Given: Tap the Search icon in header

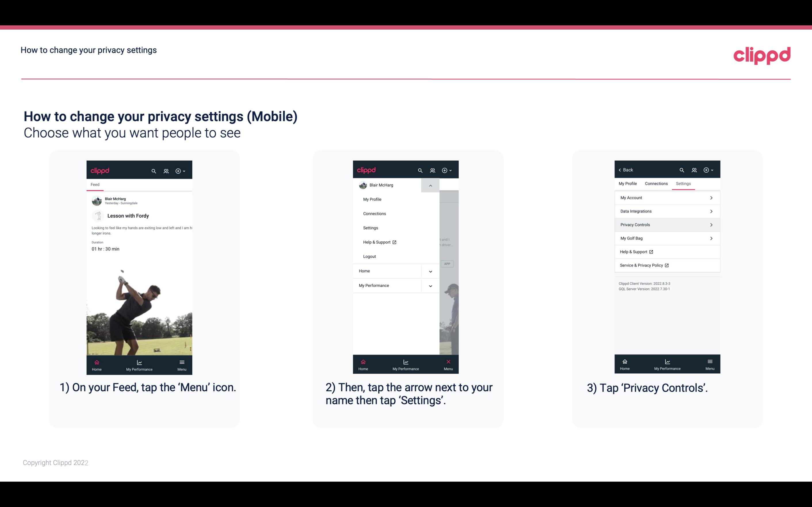Looking at the screenshot, I should [x=154, y=171].
